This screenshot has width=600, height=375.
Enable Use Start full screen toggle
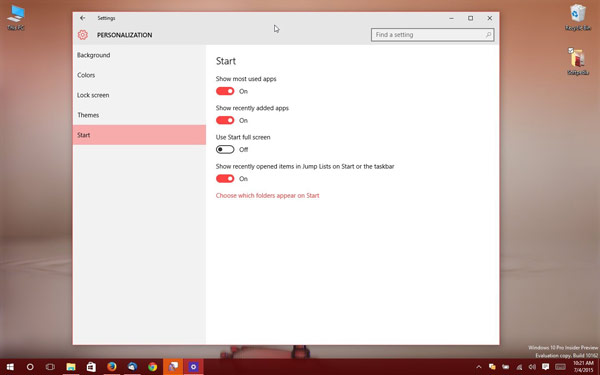(225, 149)
